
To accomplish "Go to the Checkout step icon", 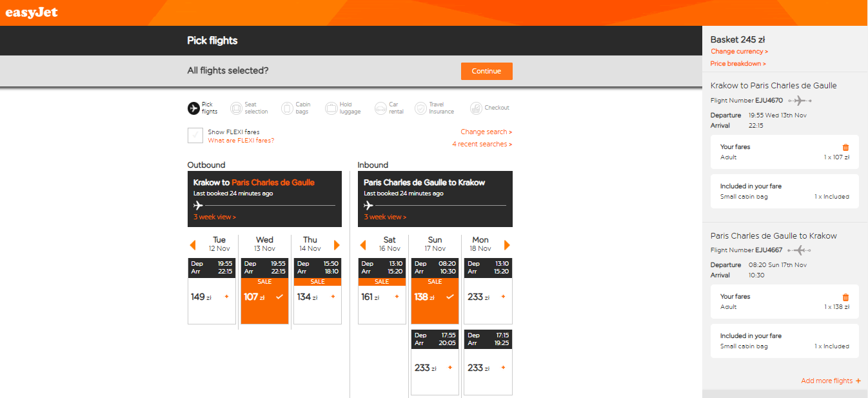I will coord(476,108).
